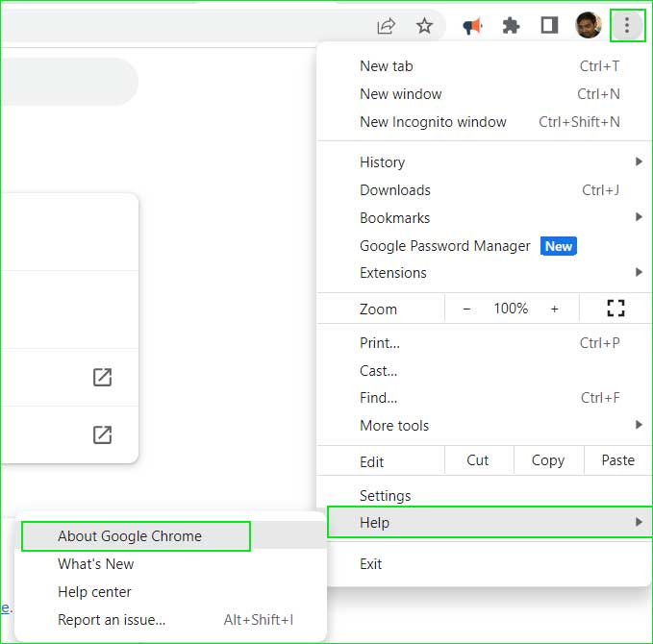Select New tab from the menu
653x644 pixels.
(x=485, y=66)
